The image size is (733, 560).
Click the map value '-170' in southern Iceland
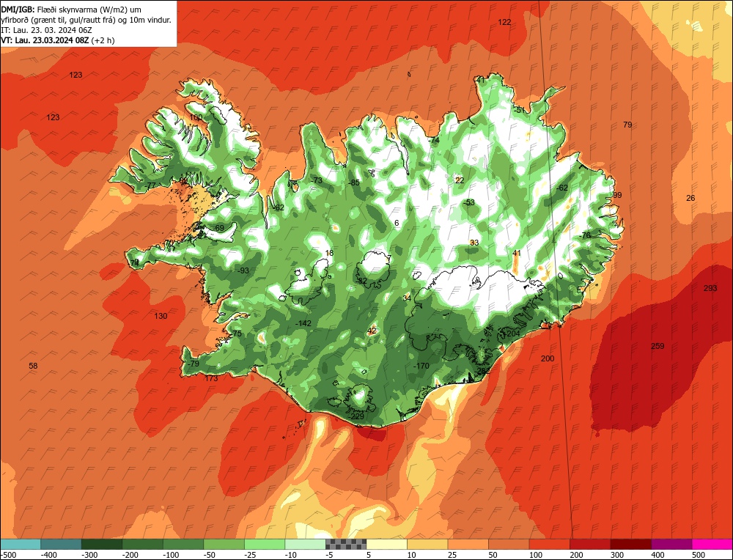(421, 366)
